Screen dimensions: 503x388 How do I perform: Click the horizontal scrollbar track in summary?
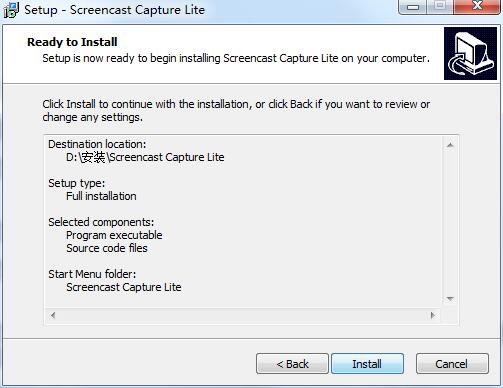[x=243, y=315]
